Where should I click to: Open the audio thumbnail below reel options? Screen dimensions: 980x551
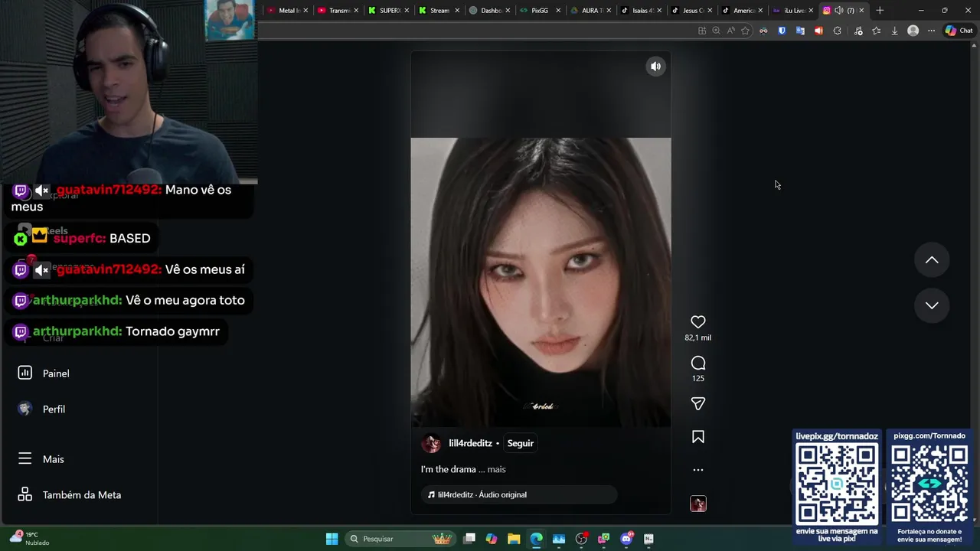697,504
